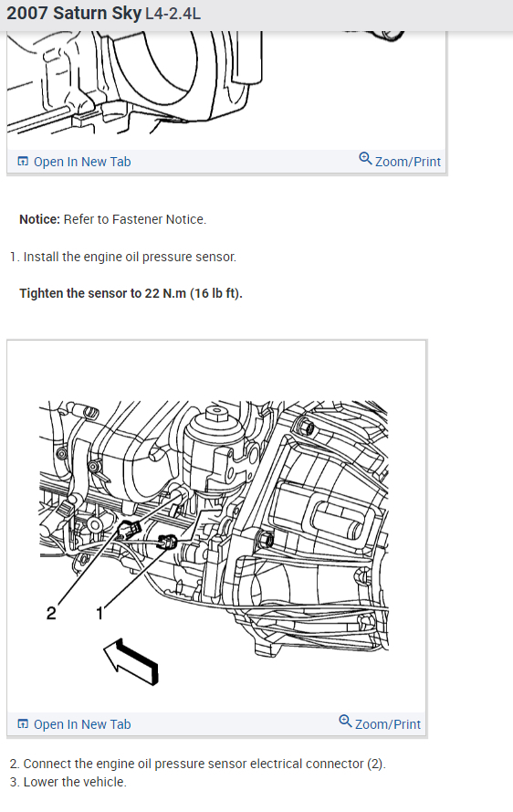
Task: Click step 2, the connect electrical connector instruction
Action: click(x=198, y=764)
